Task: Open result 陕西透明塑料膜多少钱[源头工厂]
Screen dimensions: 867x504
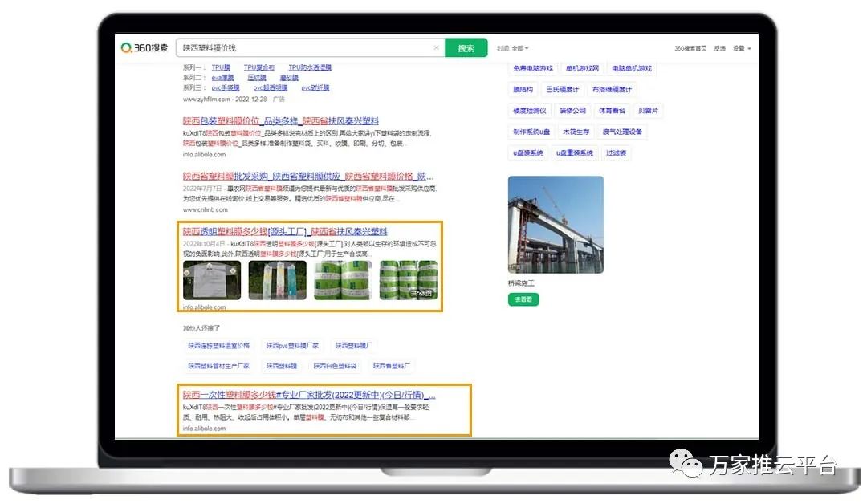Action: [x=285, y=231]
